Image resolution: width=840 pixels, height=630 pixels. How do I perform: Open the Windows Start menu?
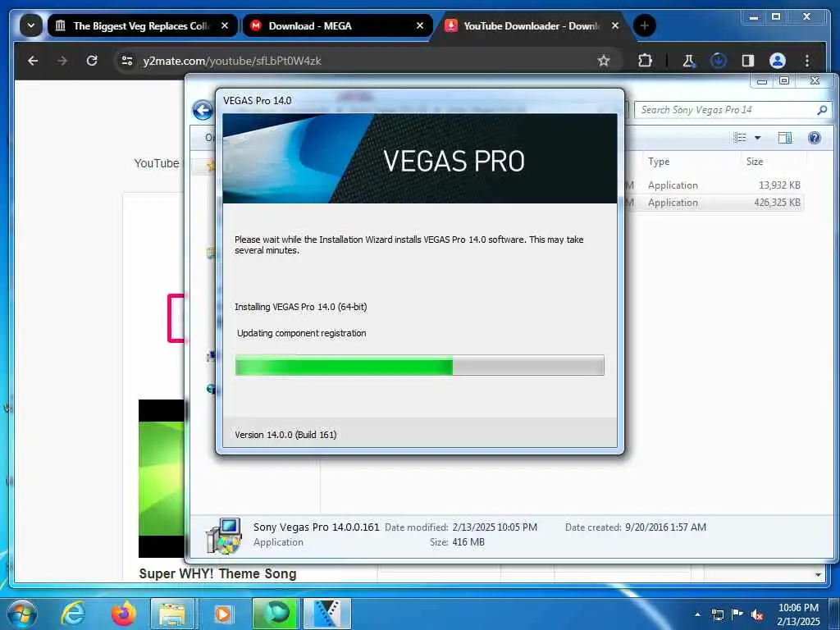(x=22, y=614)
